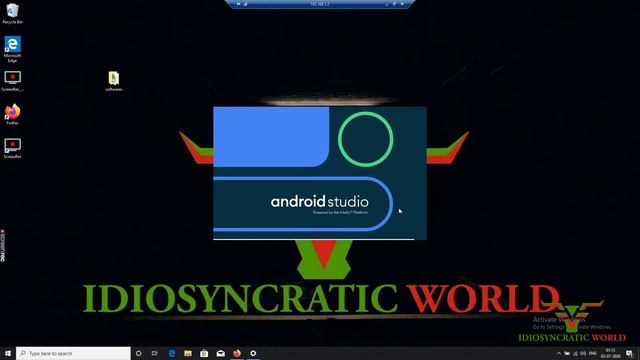Open network status in system tray
This screenshot has width=640, height=360.
(576, 353)
